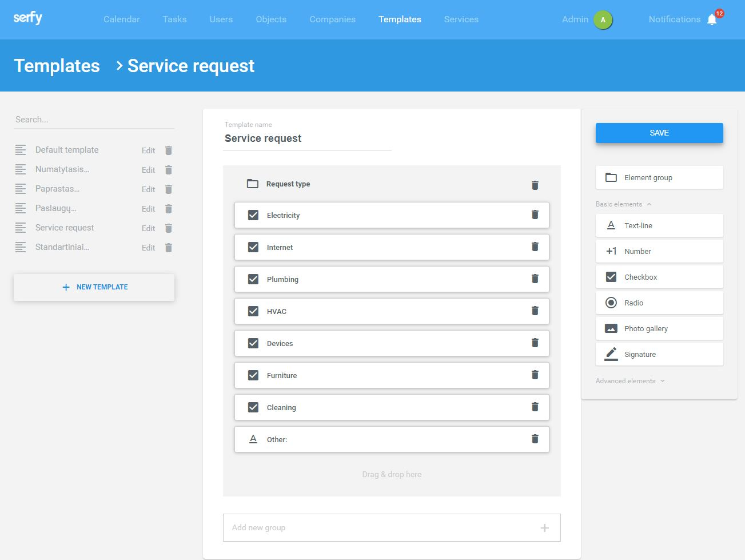Open the Templates navigation tab
Viewport: 745px width, 560px height.
point(399,19)
